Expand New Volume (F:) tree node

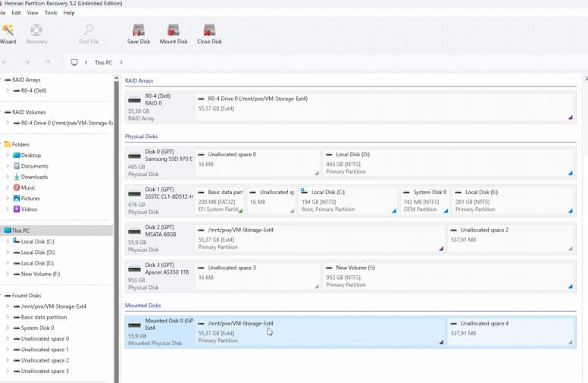click(x=8, y=274)
